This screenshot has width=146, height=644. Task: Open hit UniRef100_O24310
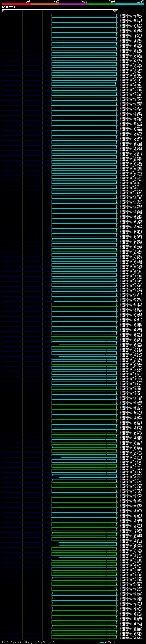(131, 15)
